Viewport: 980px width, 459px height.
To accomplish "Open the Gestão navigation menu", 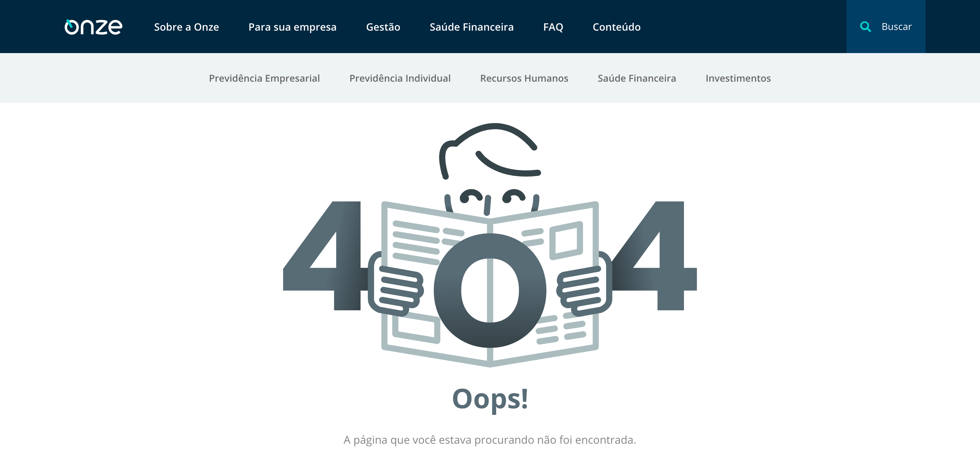I will point(383,27).
